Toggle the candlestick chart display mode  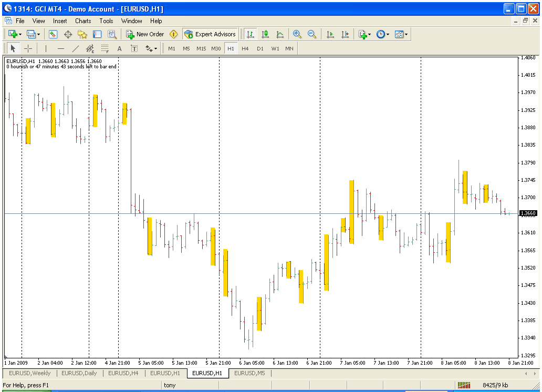click(265, 34)
